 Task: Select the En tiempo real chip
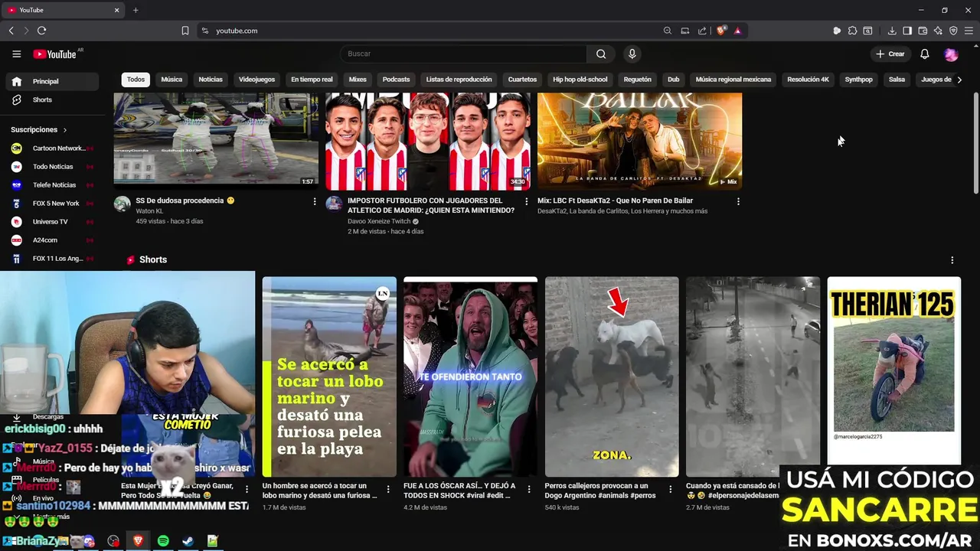312,80
